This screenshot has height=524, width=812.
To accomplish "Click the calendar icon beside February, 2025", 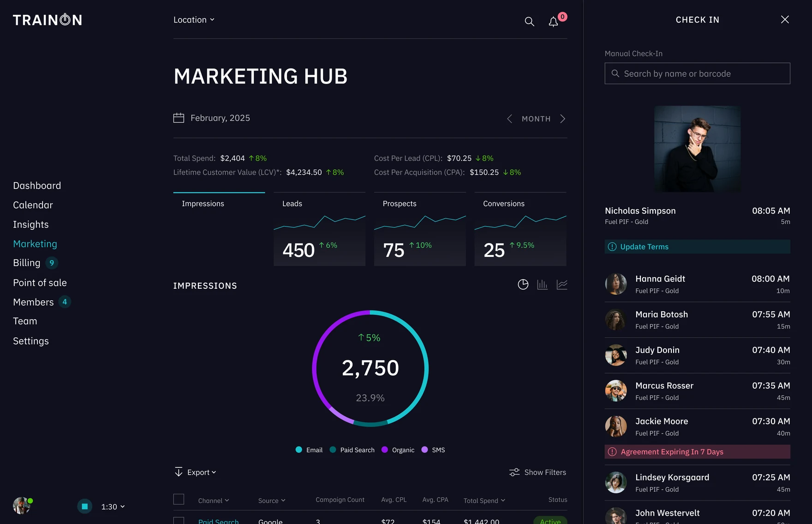I will [179, 118].
